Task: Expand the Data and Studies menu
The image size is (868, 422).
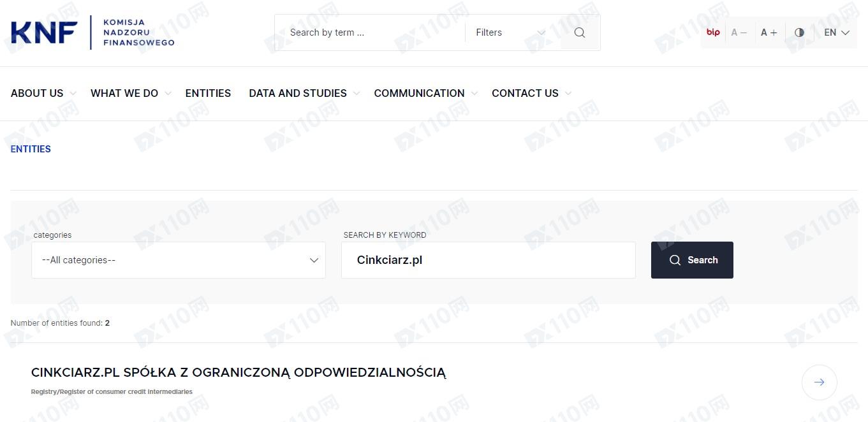Action: click(304, 93)
